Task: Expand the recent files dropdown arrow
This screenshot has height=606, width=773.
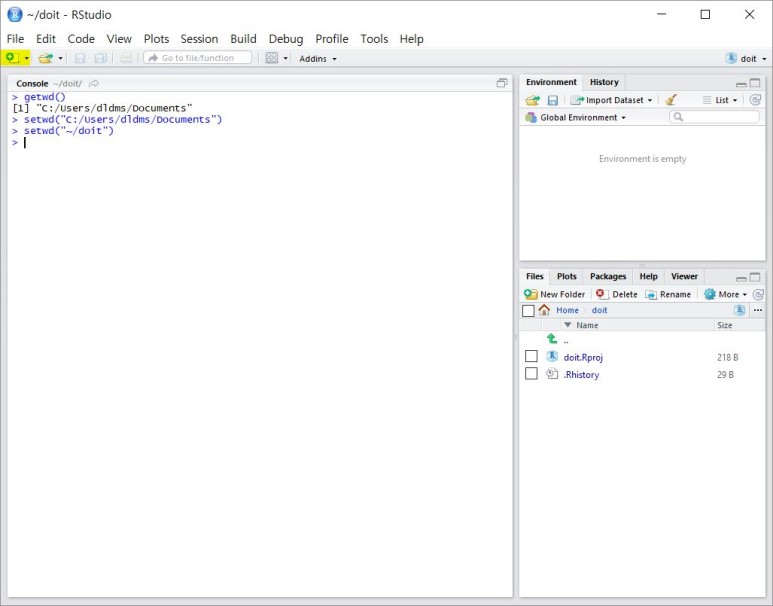Action: (61, 58)
